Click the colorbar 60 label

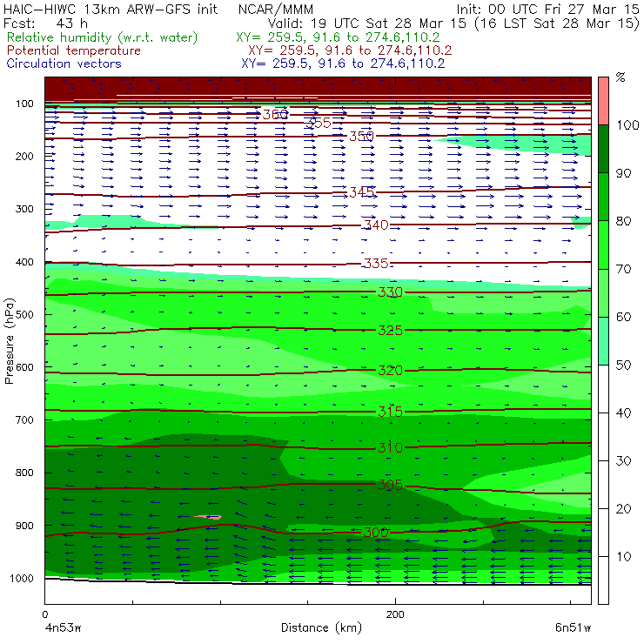(x=623, y=317)
